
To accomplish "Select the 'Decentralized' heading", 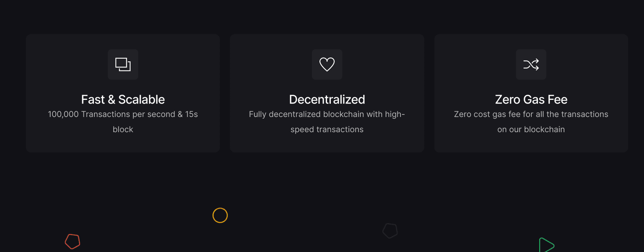I will 327,99.
